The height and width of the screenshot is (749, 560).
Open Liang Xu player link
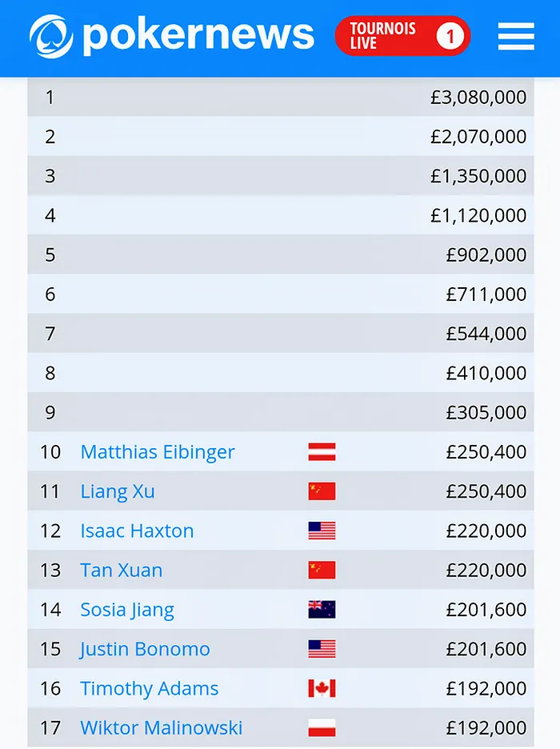(x=118, y=491)
